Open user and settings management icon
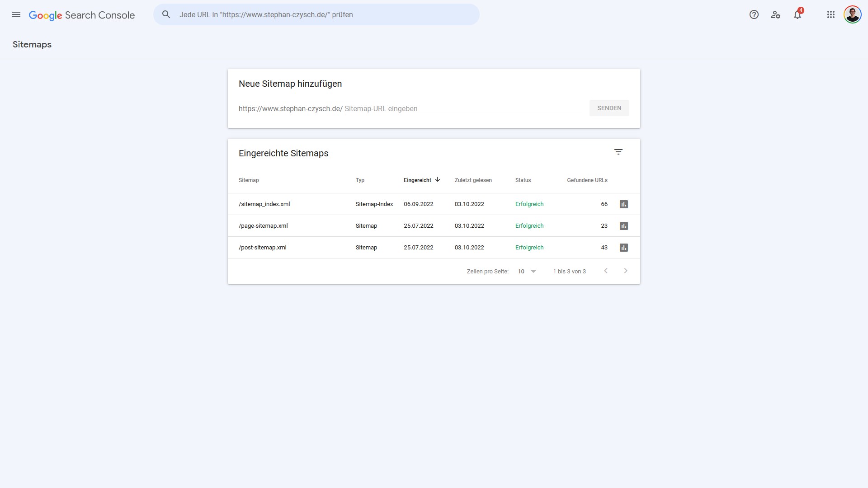 tap(776, 14)
